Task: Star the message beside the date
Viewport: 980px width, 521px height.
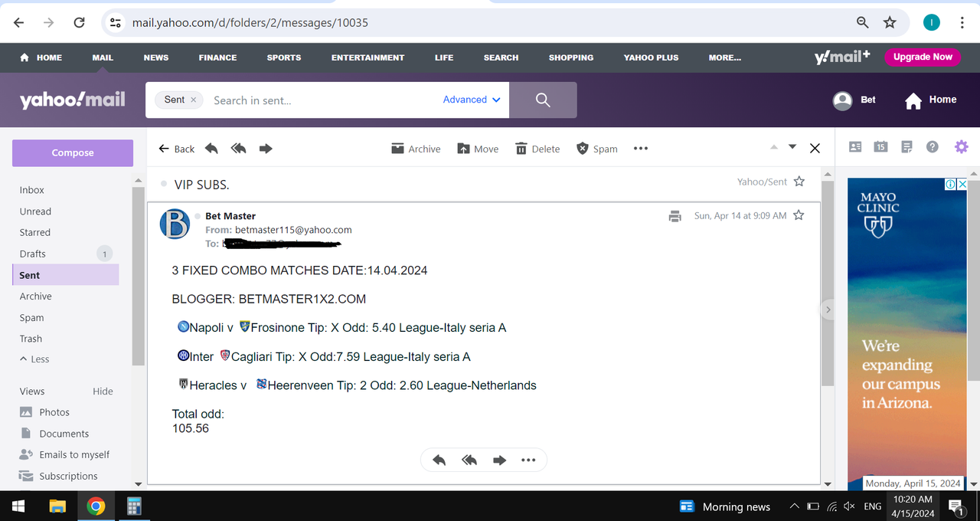Action: pos(799,215)
